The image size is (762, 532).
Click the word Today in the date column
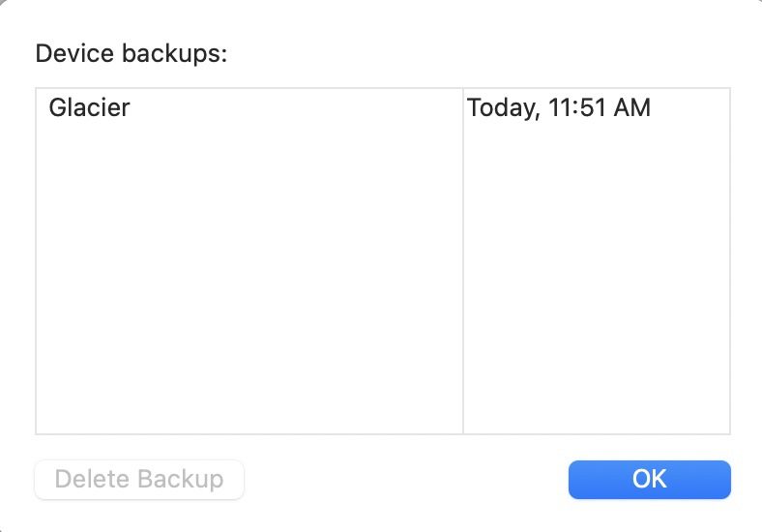501,107
